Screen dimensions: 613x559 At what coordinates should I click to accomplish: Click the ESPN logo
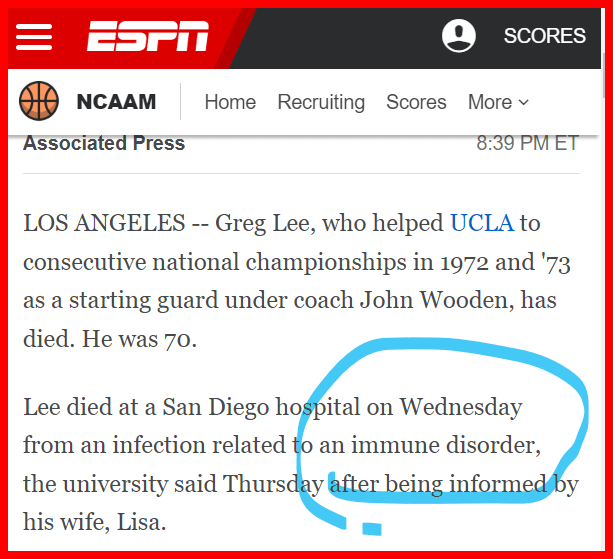[147, 36]
